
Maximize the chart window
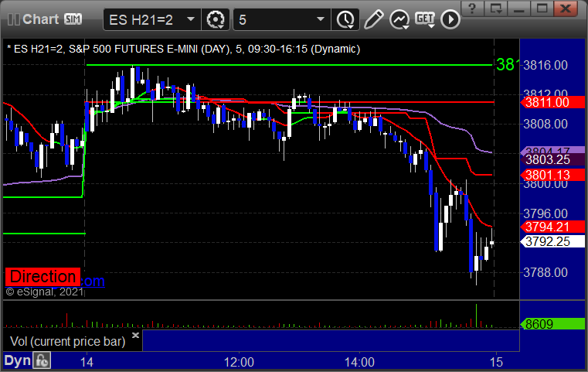(x=542, y=9)
